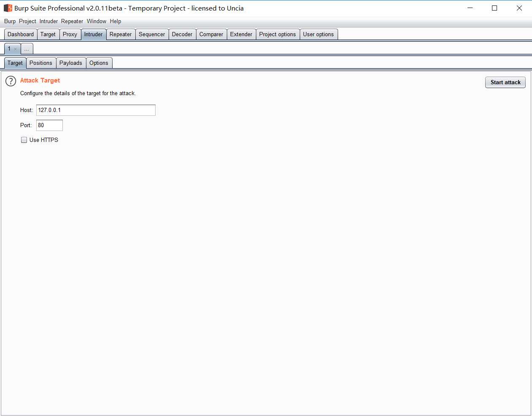Open the Intruder menu in menu bar
This screenshot has height=416, width=532.
[x=48, y=21]
